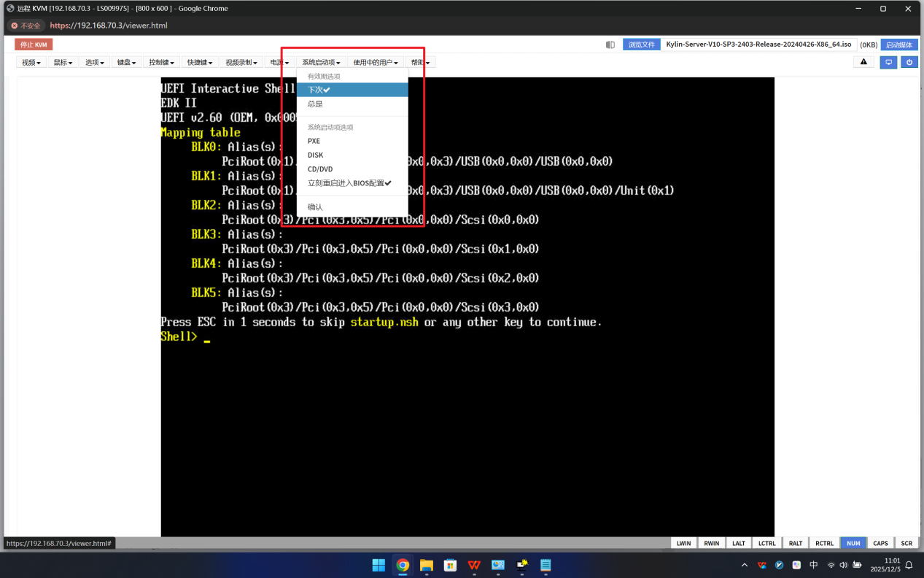Open Windows Start menu
The height and width of the screenshot is (578, 924).
tap(378, 565)
